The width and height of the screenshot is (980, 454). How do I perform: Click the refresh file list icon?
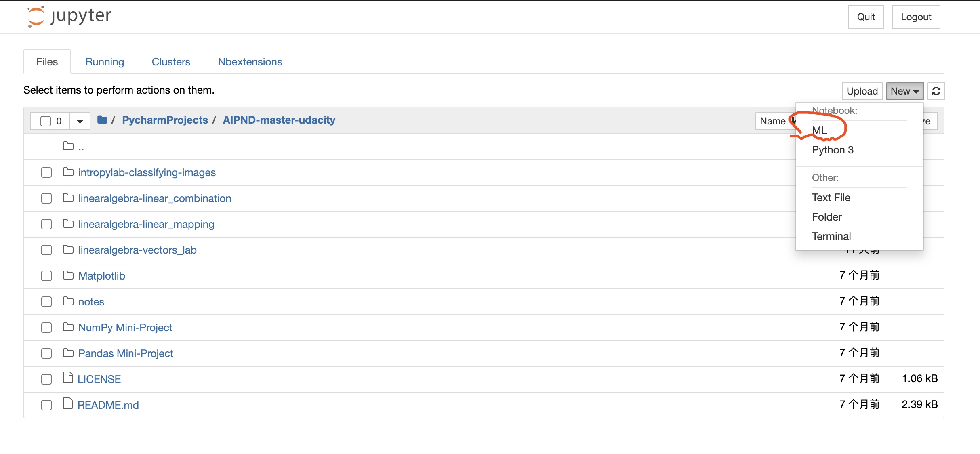[x=936, y=91]
